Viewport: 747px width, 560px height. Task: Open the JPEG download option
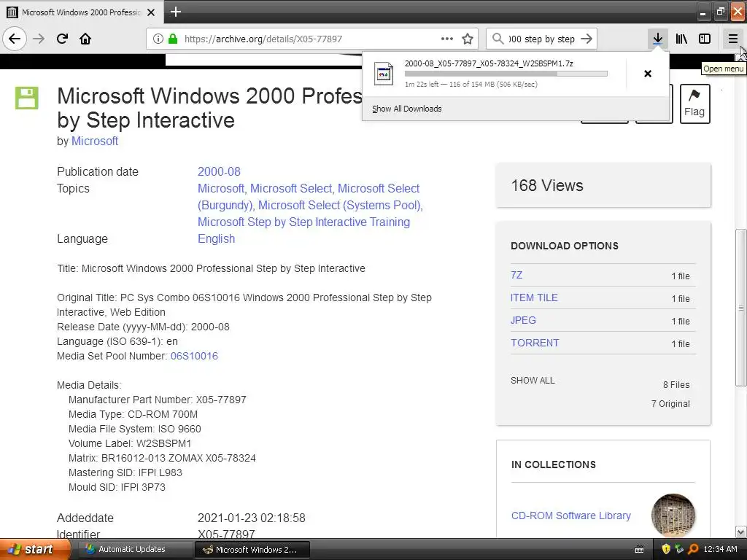tap(523, 320)
